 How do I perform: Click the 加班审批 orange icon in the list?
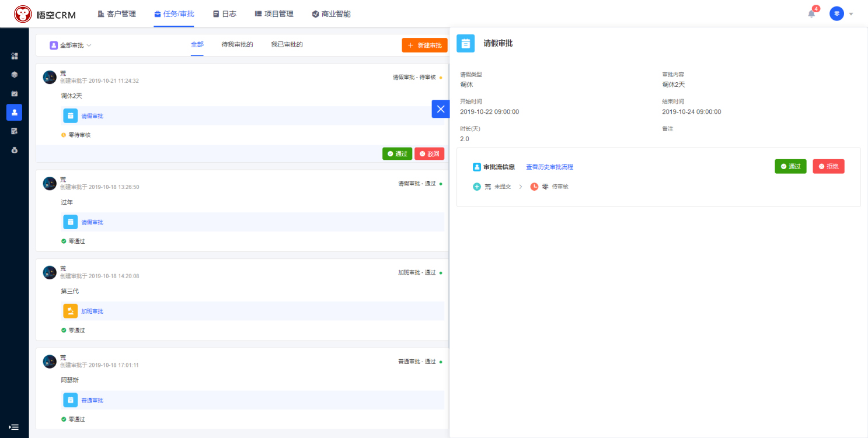(x=70, y=311)
